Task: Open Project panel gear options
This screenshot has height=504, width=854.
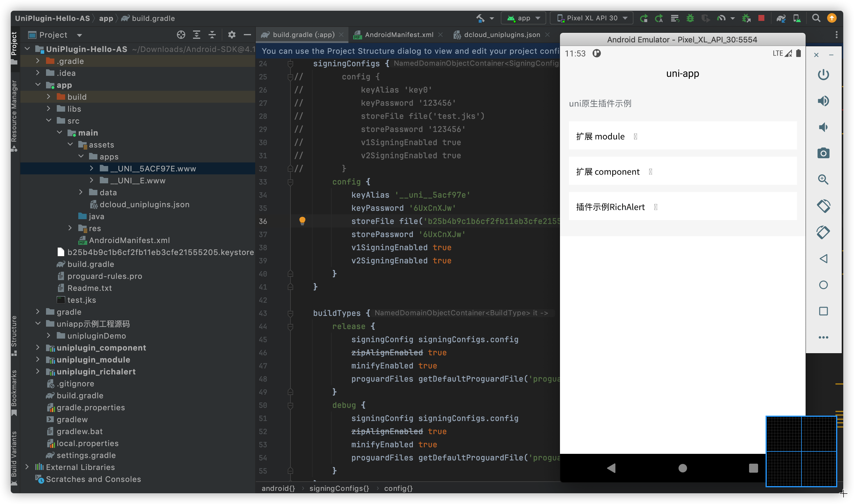Action: click(232, 35)
